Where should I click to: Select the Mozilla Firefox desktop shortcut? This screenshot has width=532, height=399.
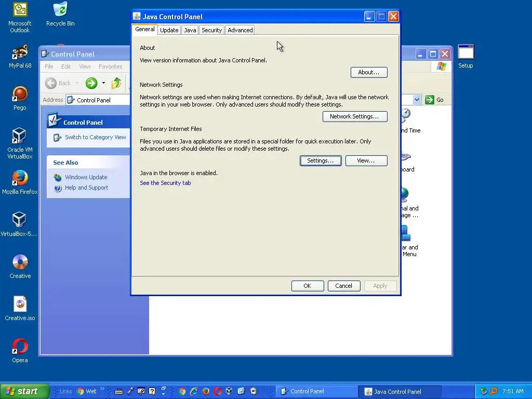[20, 182]
